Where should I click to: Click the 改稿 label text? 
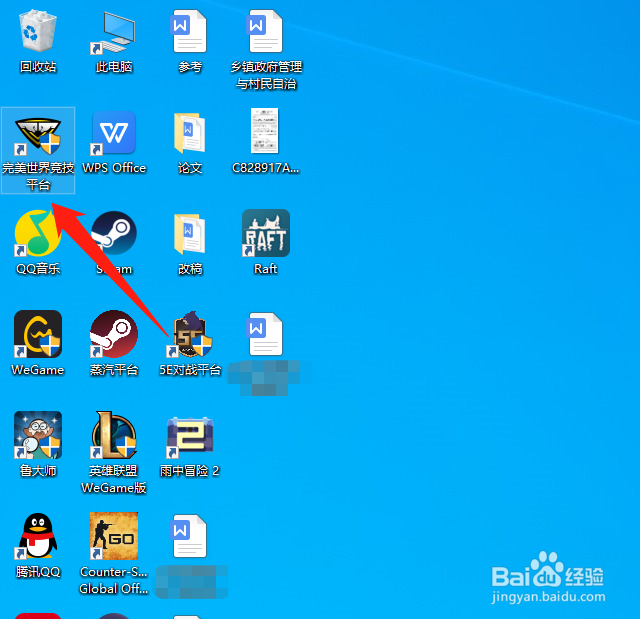click(x=190, y=269)
